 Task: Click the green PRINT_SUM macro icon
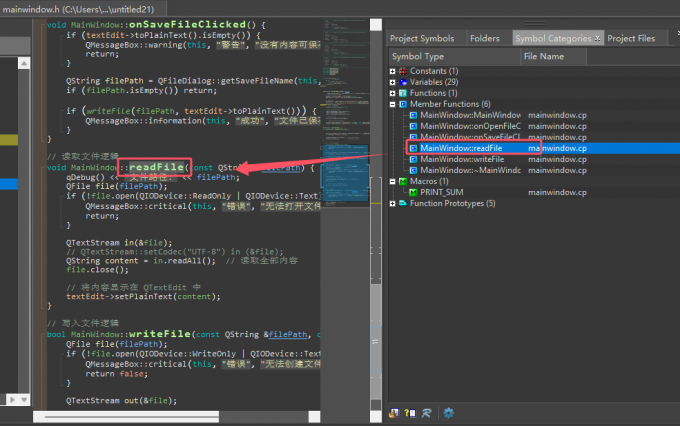(x=413, y=192)
